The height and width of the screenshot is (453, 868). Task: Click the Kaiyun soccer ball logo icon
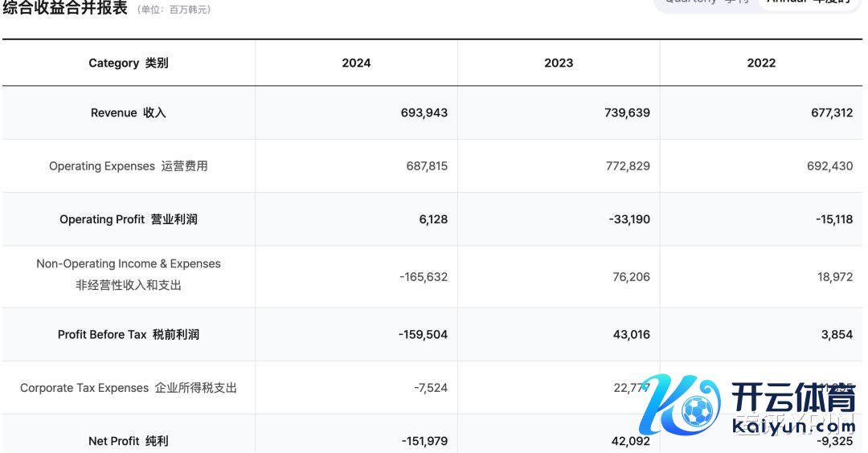690,410
